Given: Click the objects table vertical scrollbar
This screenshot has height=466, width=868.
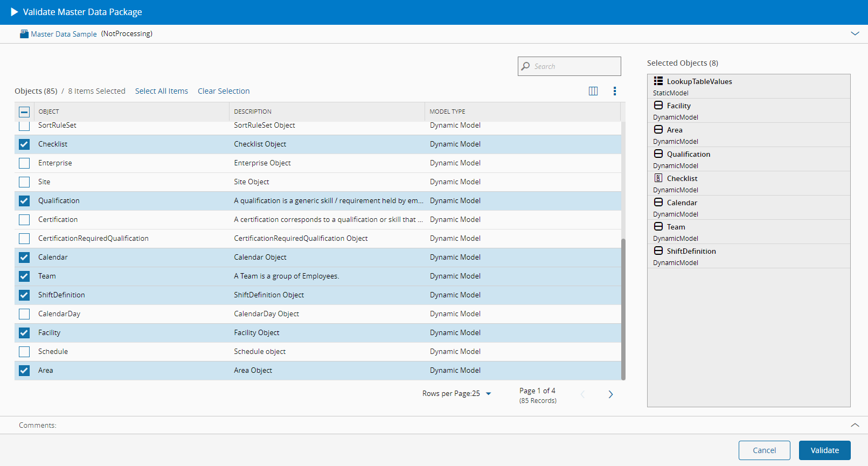Looking at the screenshot, I should point(623,309).
